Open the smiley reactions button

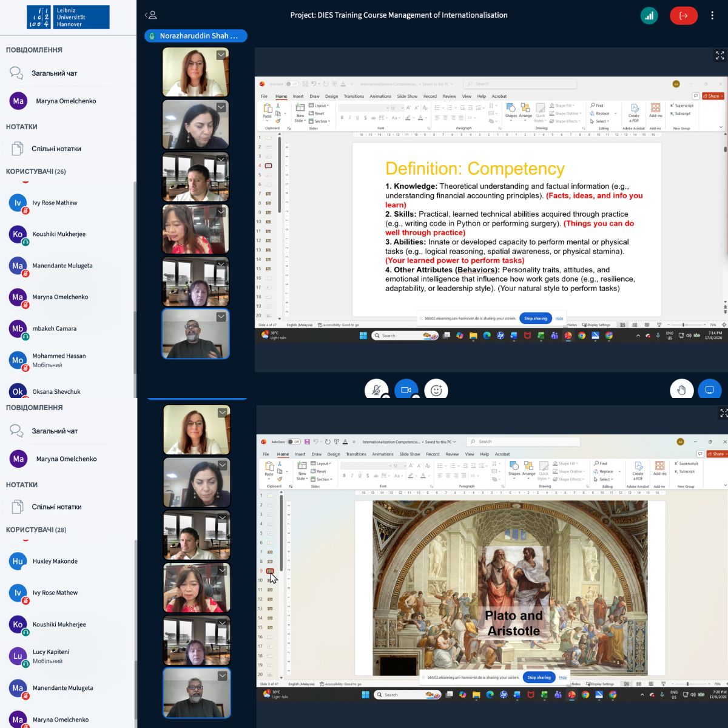click(436, 390)
